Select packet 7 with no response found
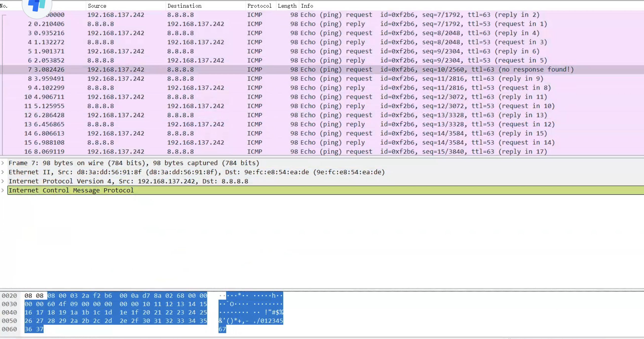This screenshot has height=339, width=644. (300, 70)
